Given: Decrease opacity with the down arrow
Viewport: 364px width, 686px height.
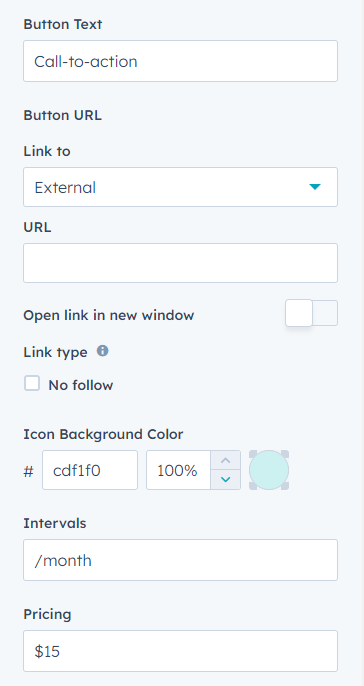Looking at the screenshot, I should point(225,480).
